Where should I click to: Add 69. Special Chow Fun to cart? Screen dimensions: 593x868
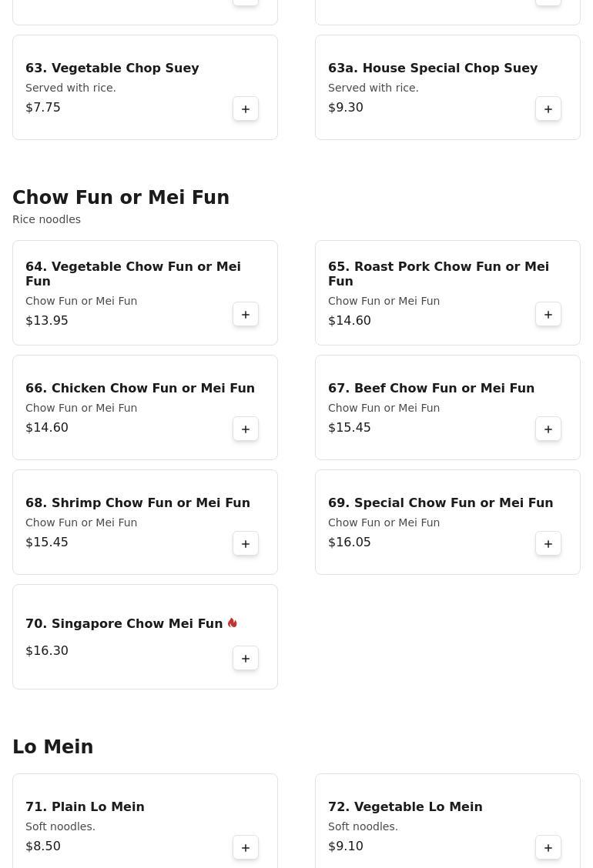pyautogui.click(x=548, y=544)
